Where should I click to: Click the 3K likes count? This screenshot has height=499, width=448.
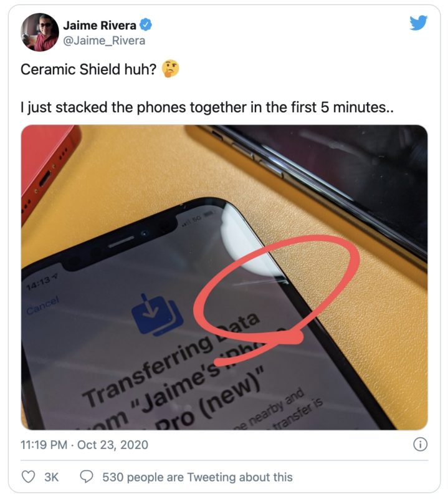coord(51,477)
